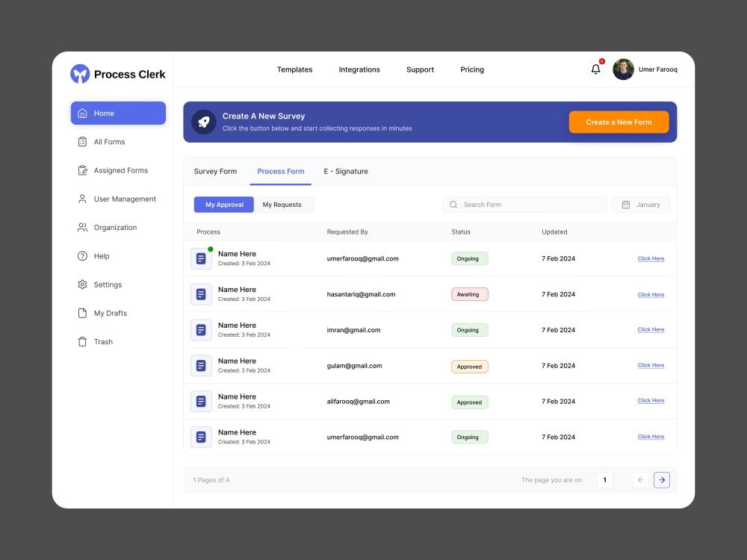The width and height of the screenshot is (747, 560).
Task: Click the Status column header
Action: [461, 232]
